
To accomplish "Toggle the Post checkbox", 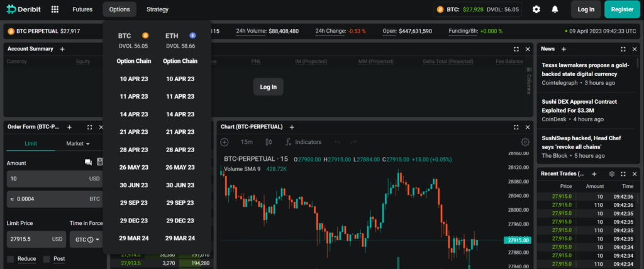I will pyautogui.click(x=47, y=259).
